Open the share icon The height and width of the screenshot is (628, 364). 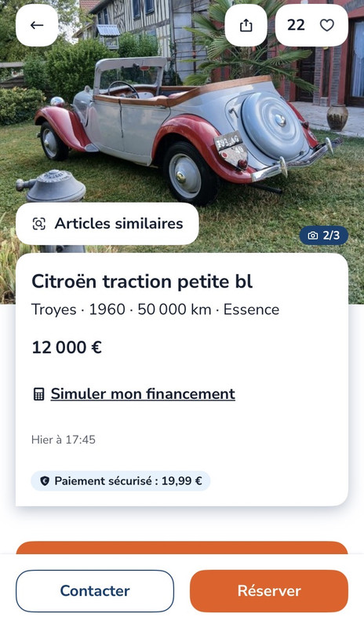[246, 25]
